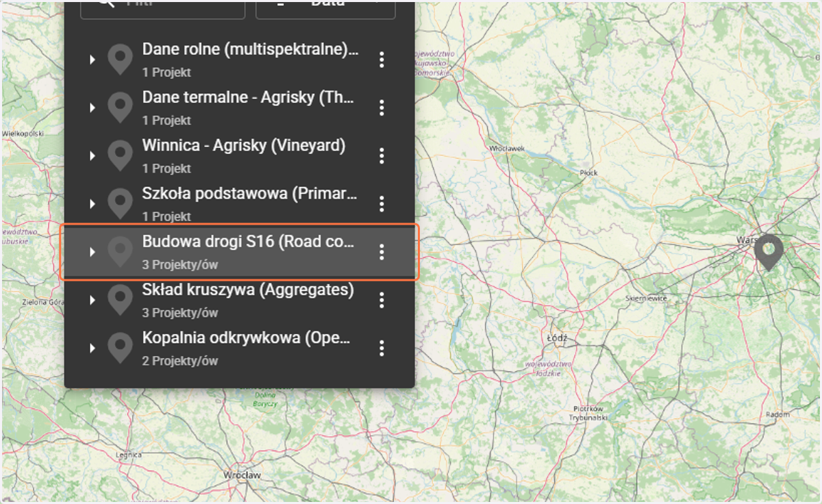Open options menu for Dane rolne
The image size is (822, 504).
[382, 60]
